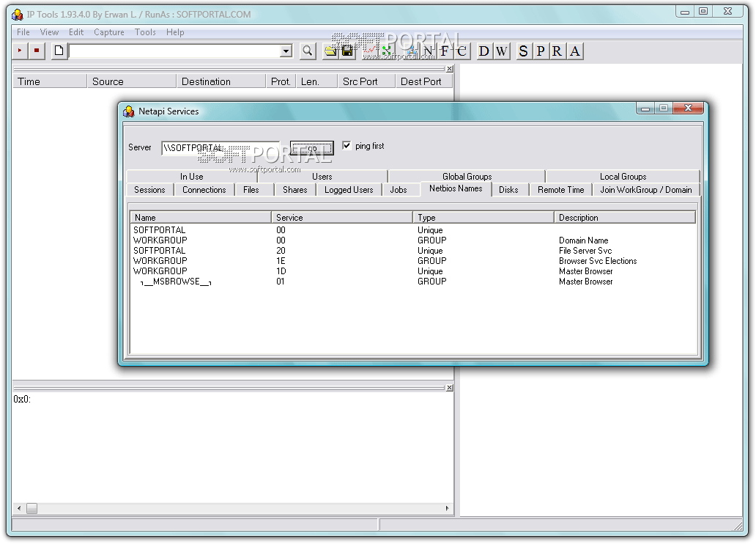
Task: Open the Tools menu
Action: click(145, 32)
